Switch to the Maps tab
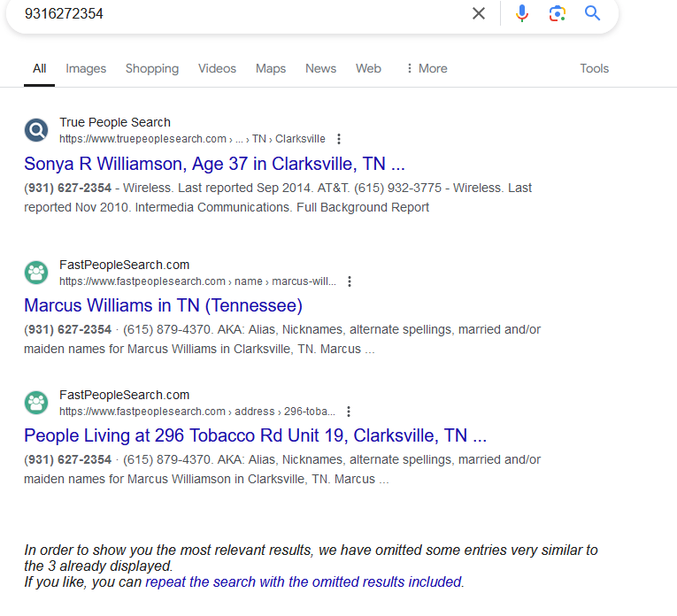Screen dimensions: 677x616 point(271,68)
